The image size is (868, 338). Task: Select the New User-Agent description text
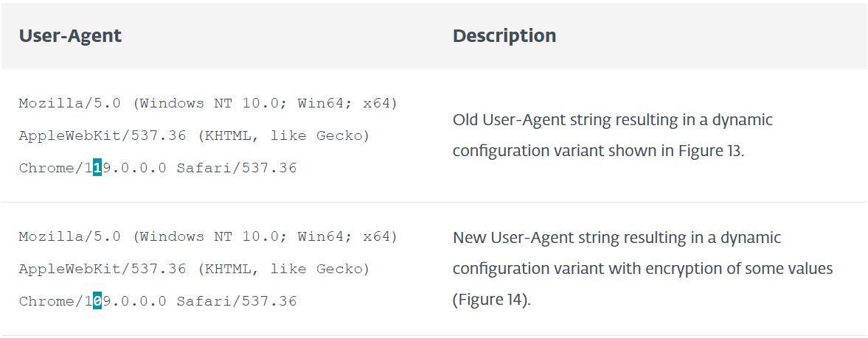(x=642, y=269)
